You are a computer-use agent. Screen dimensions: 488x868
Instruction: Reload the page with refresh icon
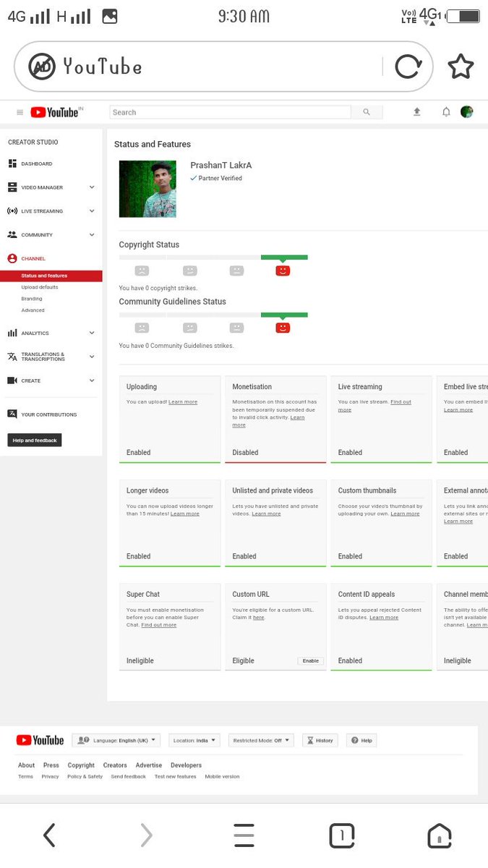click(x=408, y=67)
